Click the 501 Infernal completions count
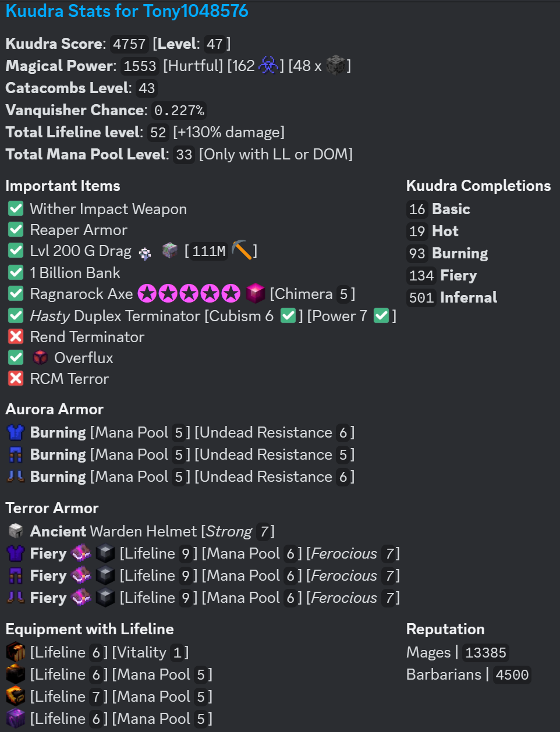The width and height of the screenshot is (560, 732). click(421, 297)
